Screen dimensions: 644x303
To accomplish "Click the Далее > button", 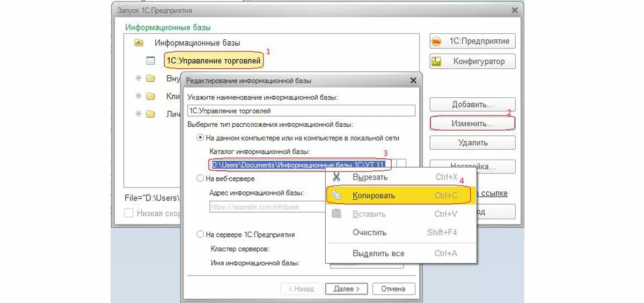I will tap(347, 288).
